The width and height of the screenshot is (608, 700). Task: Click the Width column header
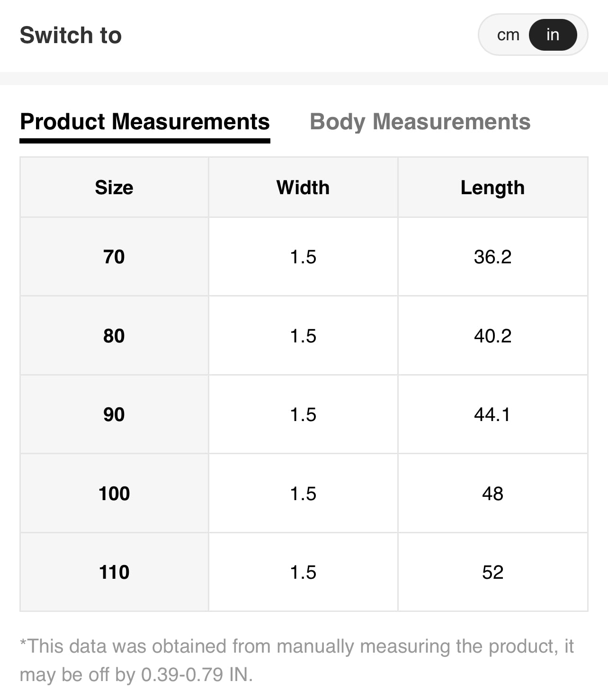point(303,188)
